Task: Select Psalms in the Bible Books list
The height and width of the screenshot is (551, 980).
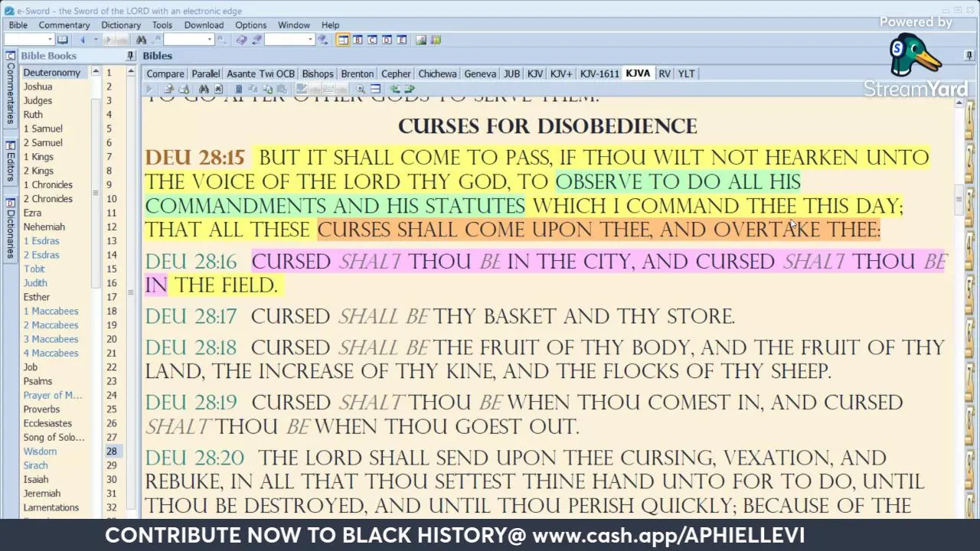Action: click(38, 381)
